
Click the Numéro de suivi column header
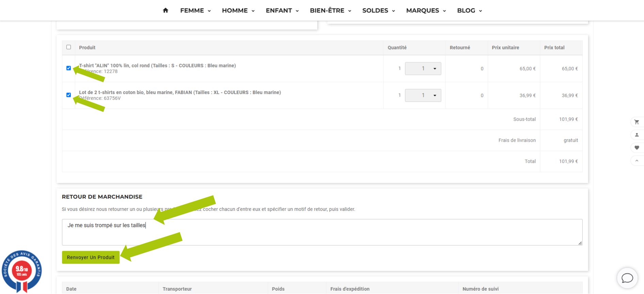coord(481,289)
